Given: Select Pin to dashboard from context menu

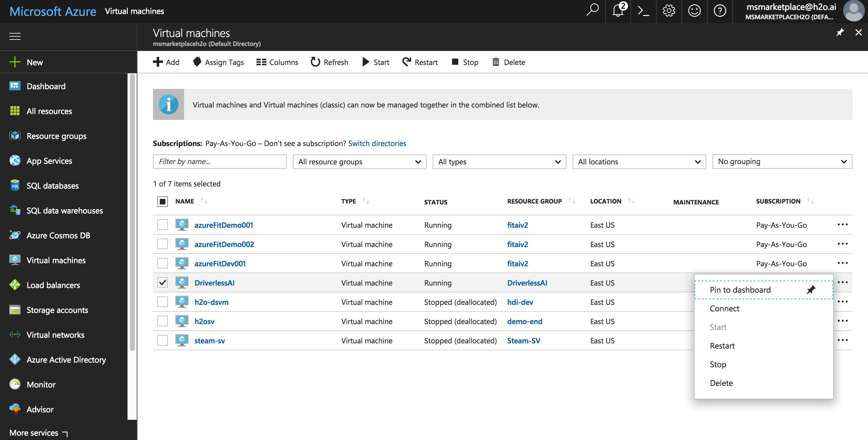Looking at the screenshot, I should (x=740, y=289).
